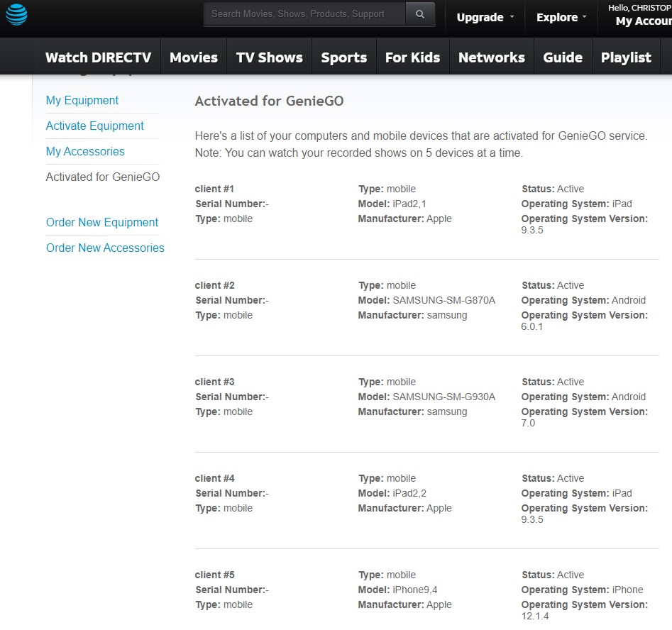Open My Accessories sidebar link
The height and width of the screenshot is (630, 672).
[85, 151]
